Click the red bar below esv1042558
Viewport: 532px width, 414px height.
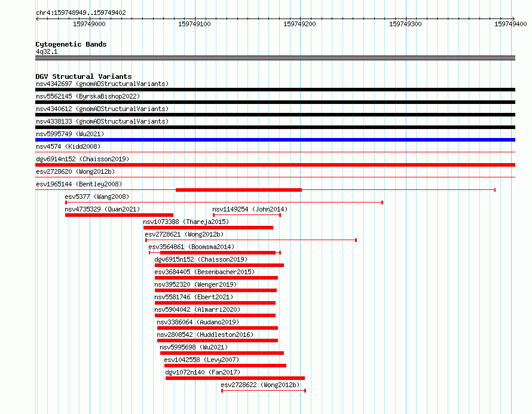tap(225, 366)
